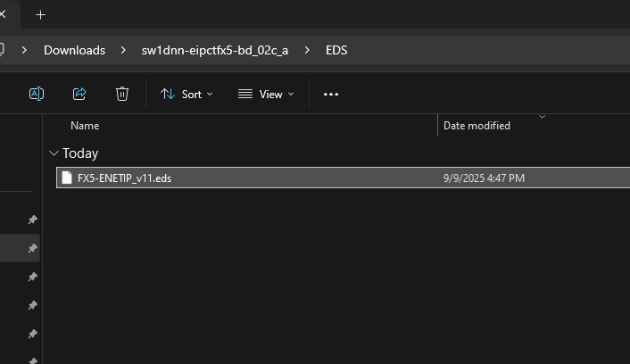Select the FX5-ENETIP_v11.eds file name
Viewport: 630px width, 364px height.
tap(124, 178)
